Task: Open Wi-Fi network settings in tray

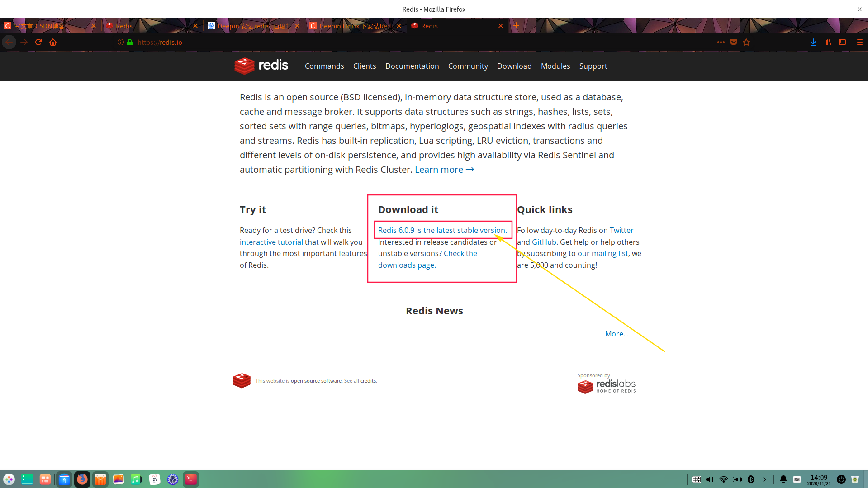Action: [724, 479]
